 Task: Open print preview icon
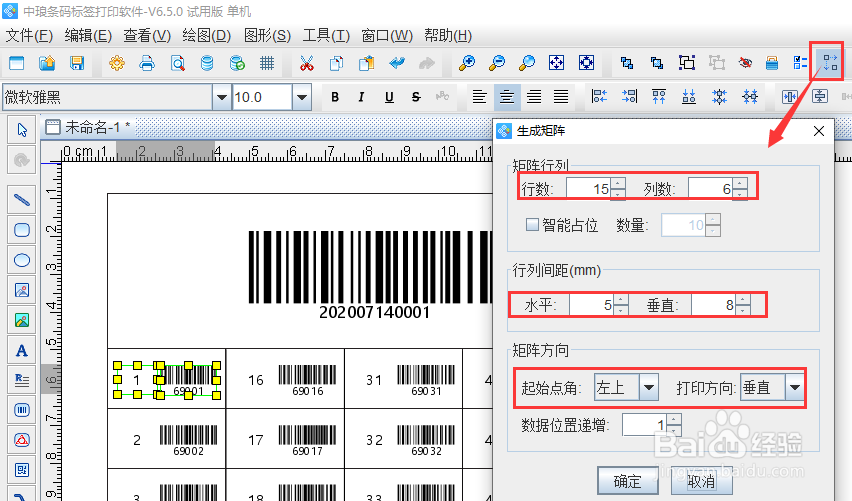point(177,64)
